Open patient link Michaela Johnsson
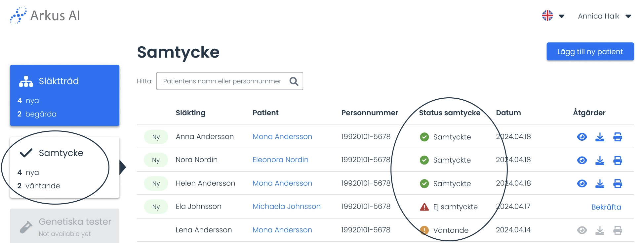 [286, 207]
